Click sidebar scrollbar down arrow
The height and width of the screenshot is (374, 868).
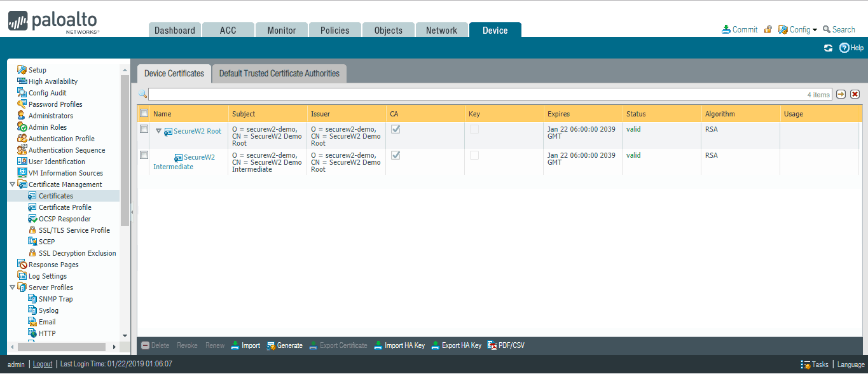(x=125, y=335)
